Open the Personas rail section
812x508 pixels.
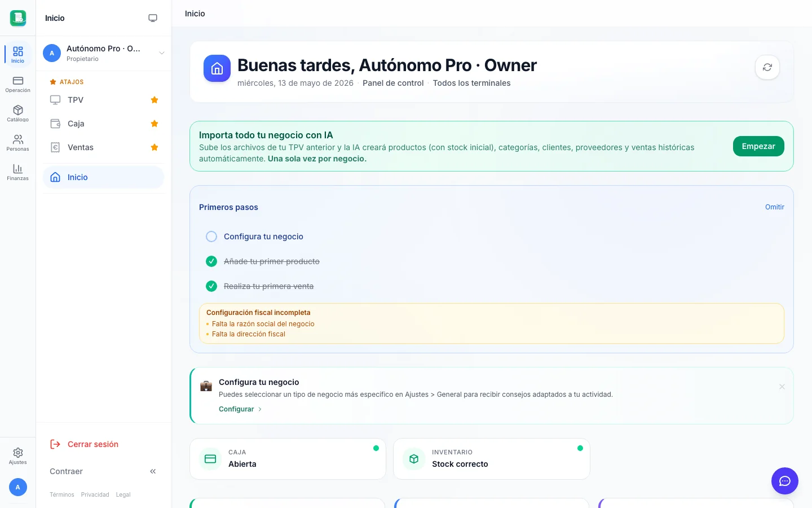(x=17, y=143)
